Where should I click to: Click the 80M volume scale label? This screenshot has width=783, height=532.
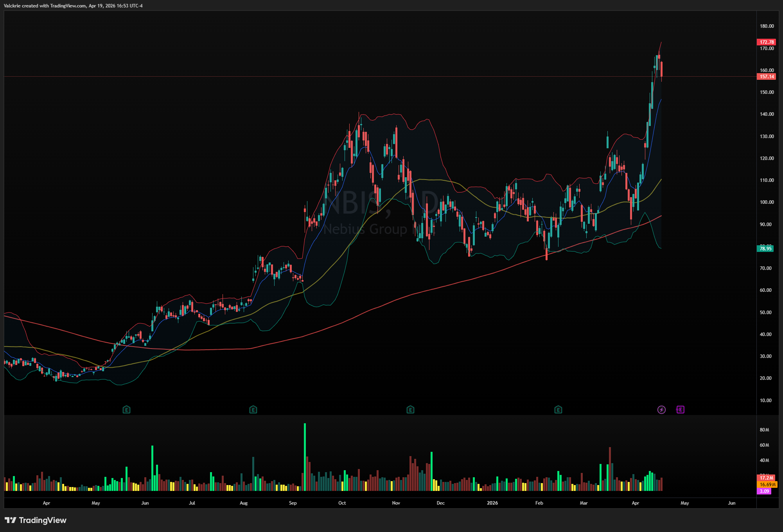click(x=764, y=430)
